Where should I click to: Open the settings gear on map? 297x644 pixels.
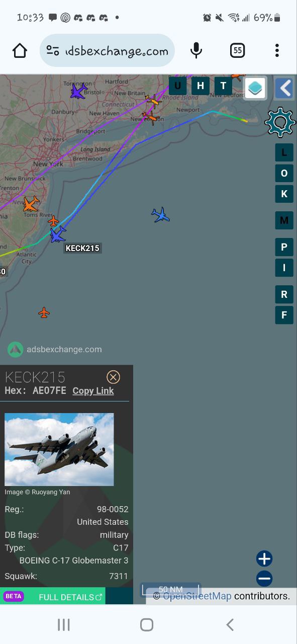[x=280, y=122]
